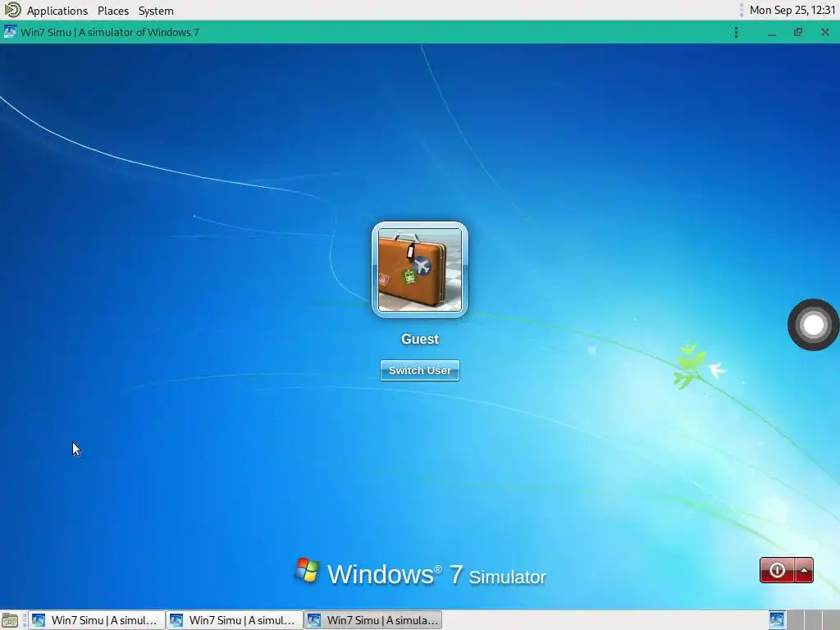This screenshot has width=840, height=630.
Task: Click the workspace switcher cell showing the window
Action: pyautogui.click(x=777, y=620)
